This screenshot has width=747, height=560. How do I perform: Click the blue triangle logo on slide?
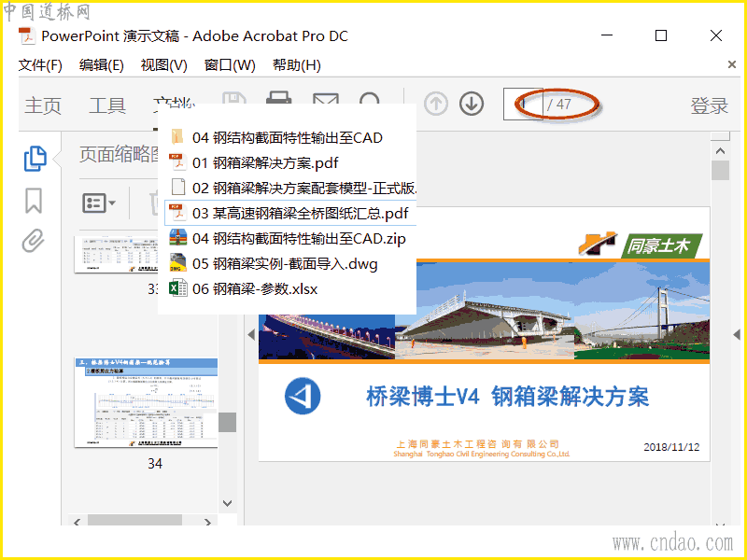[302, 396]
